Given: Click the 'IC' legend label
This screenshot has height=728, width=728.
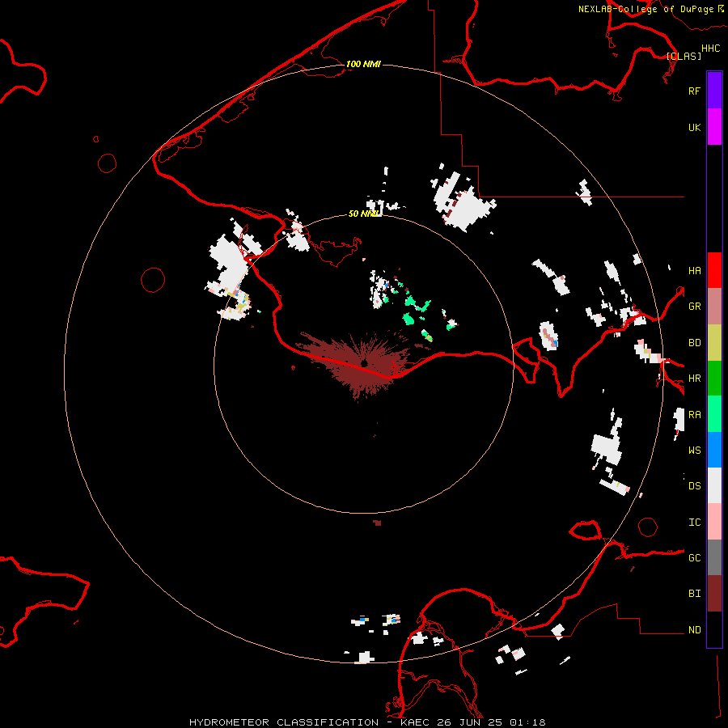Looking at the screenshot, I should tap(694, 522).
